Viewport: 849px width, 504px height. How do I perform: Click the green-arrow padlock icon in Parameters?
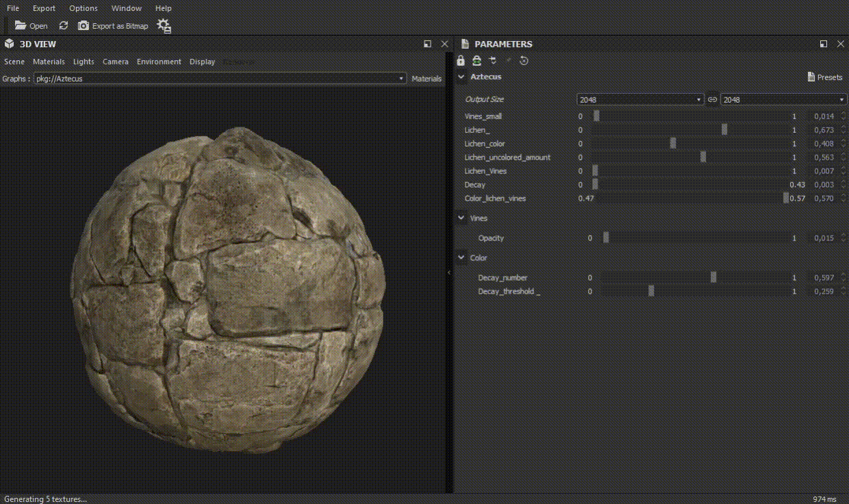pyautogui.click(x=477, y=61)
